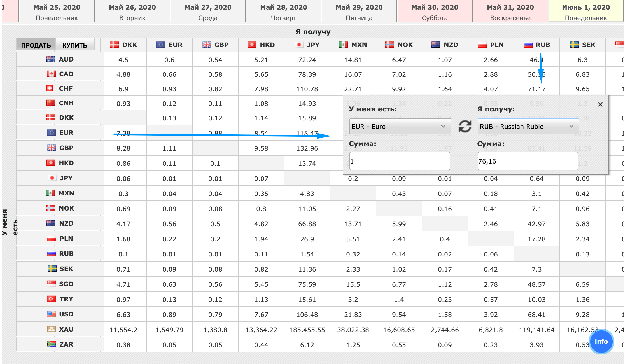Switch to the ПРОДАТЬ toggle
The width and height of the screenshot is (630, 364).
36,45
